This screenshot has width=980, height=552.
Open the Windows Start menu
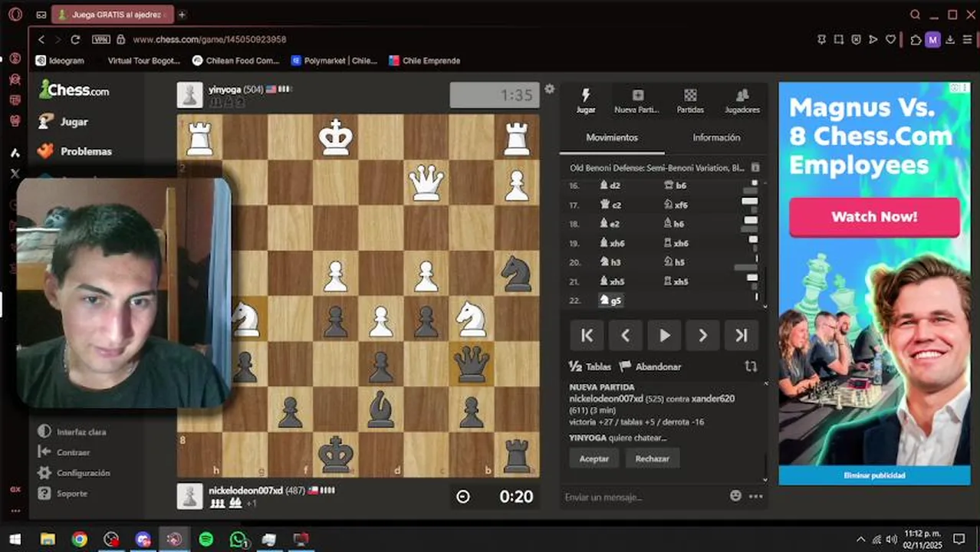[x=15, y=539]
